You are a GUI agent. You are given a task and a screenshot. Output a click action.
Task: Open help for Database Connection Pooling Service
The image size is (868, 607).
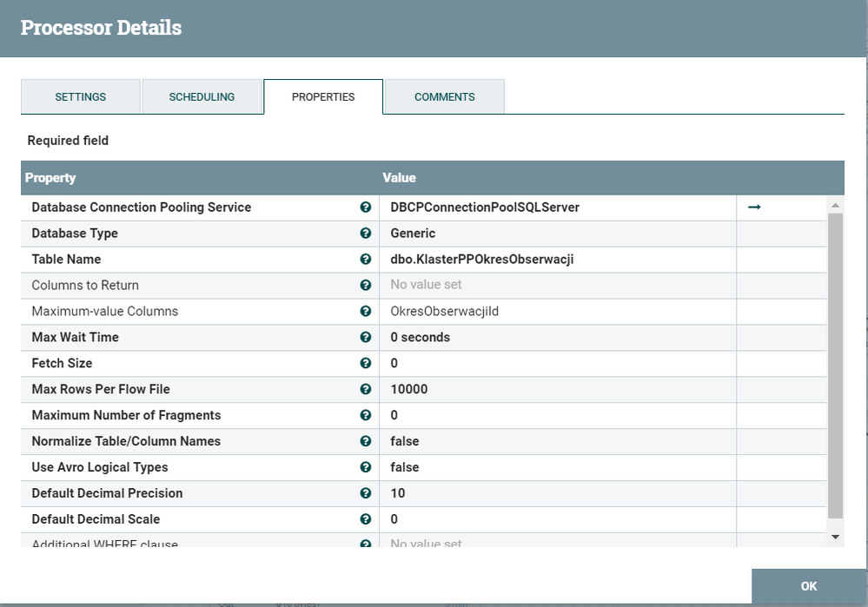coord(366,207)
